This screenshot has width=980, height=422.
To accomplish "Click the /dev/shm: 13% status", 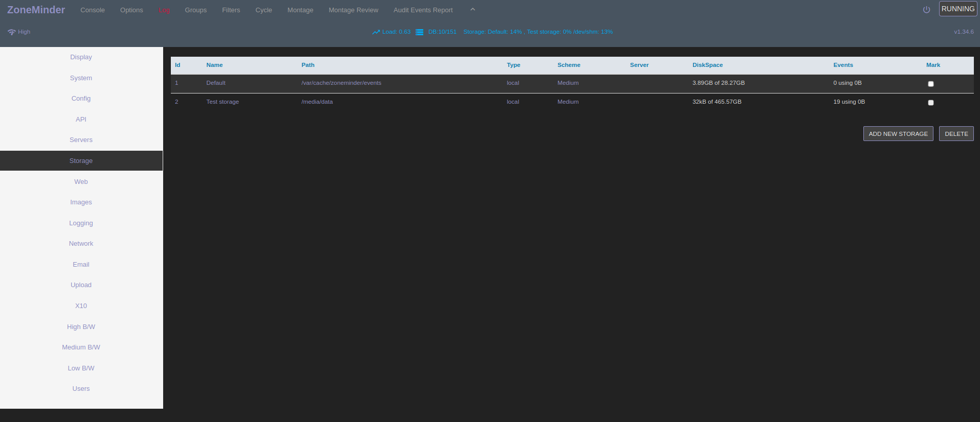I will pos(593,32).
